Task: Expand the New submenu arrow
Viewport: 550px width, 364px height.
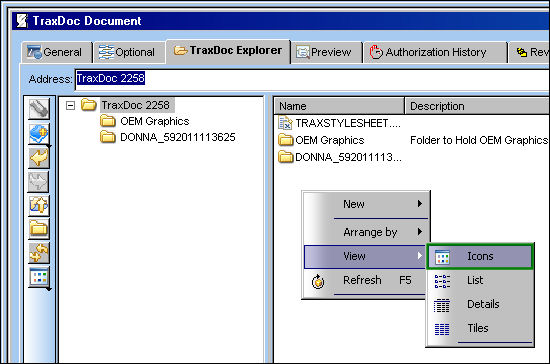Action: pos(420,203)
